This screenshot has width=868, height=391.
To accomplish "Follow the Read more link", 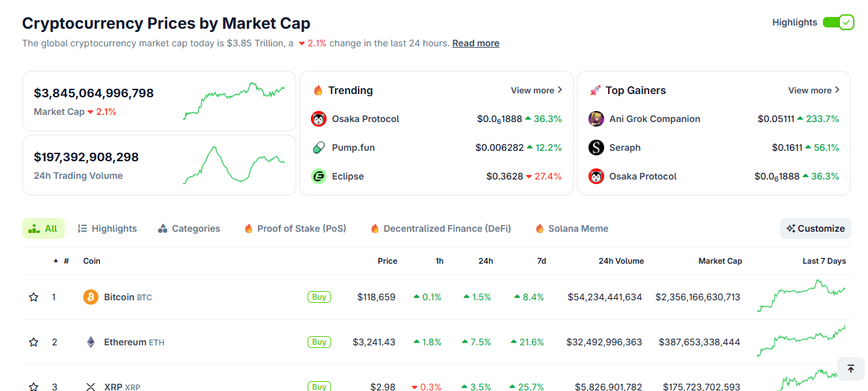I will 475,43.
